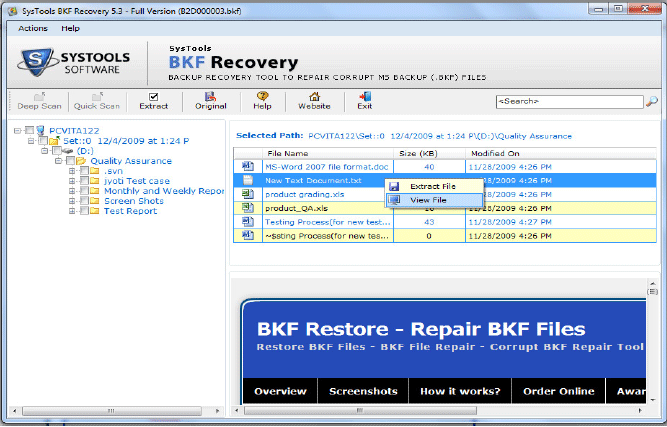Expand the Test Report node
Image resolution: width=667 pixels, height=427 pixels.
tap(72, 211)
